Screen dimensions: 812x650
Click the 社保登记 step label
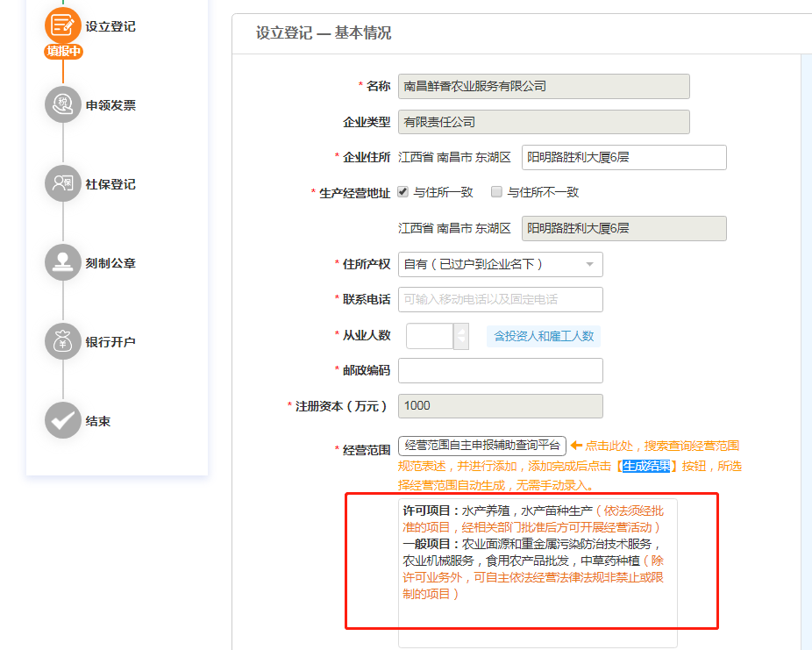(x=110, y=184)
